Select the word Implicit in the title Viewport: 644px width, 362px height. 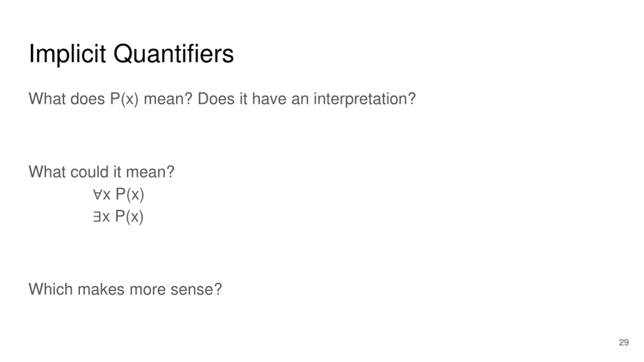click(67, 54)
